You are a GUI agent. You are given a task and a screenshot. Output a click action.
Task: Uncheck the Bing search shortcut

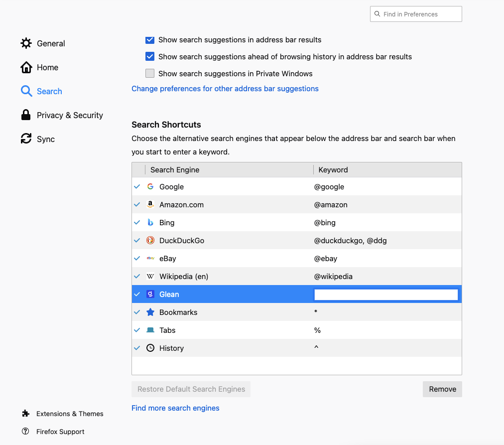click(137, 222)
